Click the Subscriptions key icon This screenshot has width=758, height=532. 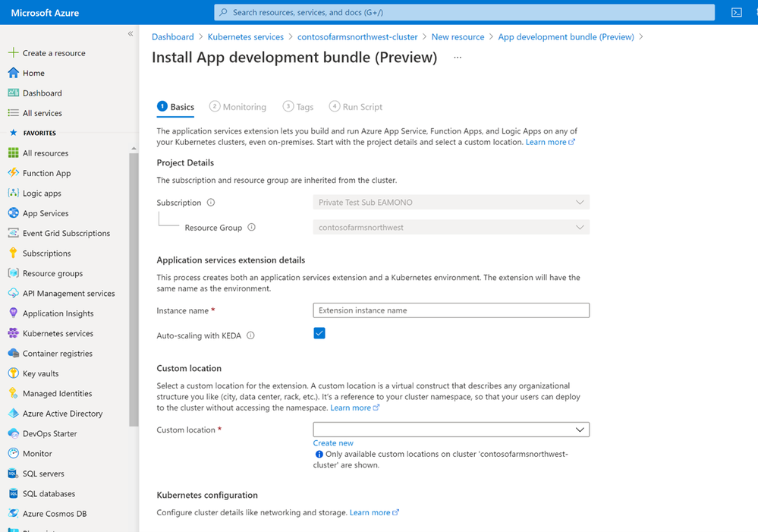click(x=14, y=253)
